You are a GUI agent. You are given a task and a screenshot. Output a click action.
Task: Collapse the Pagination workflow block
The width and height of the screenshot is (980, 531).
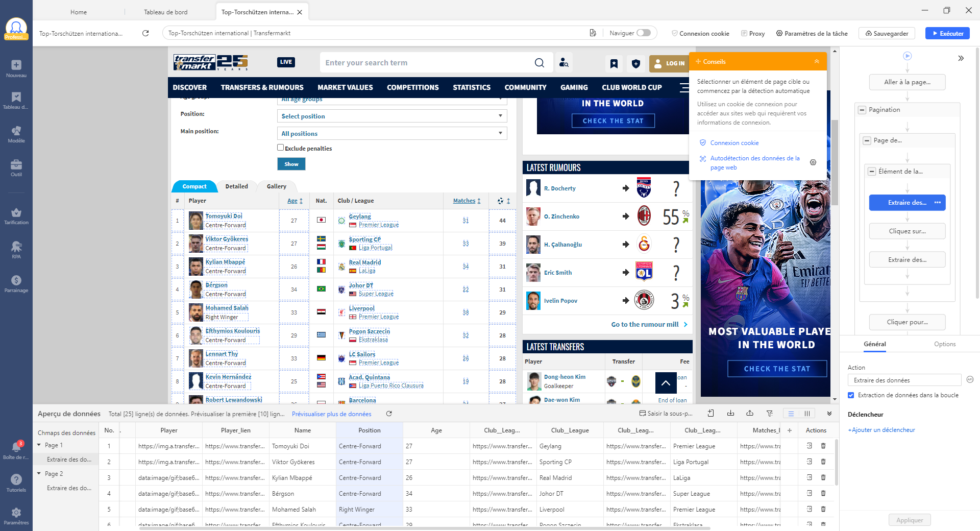862,110
